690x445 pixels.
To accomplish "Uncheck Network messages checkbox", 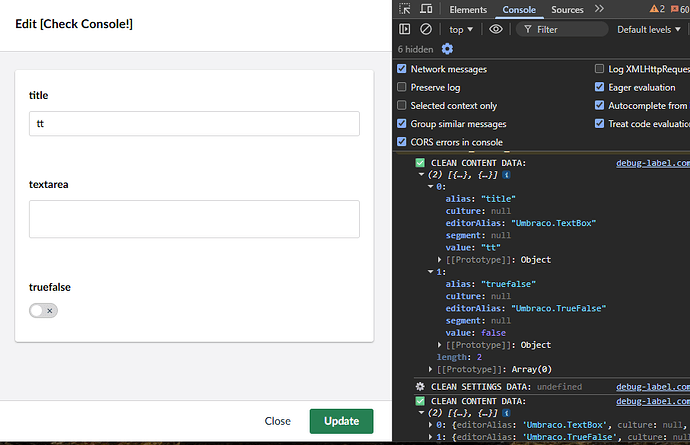I will tap(401, 69).
